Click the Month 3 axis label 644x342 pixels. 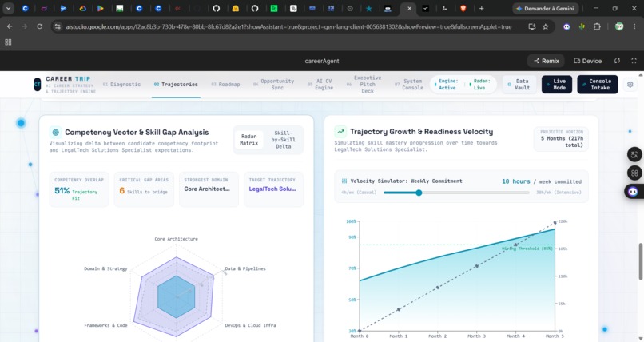click(x=476, y=336)
